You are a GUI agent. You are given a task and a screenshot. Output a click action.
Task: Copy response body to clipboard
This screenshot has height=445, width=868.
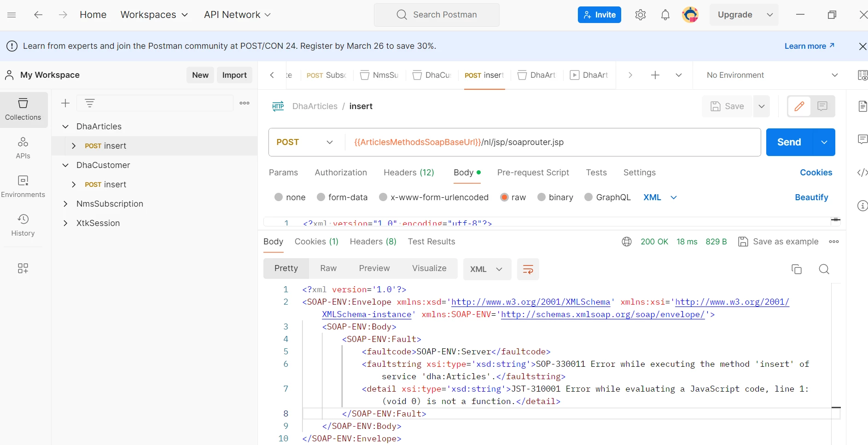(x=797, y=269)
